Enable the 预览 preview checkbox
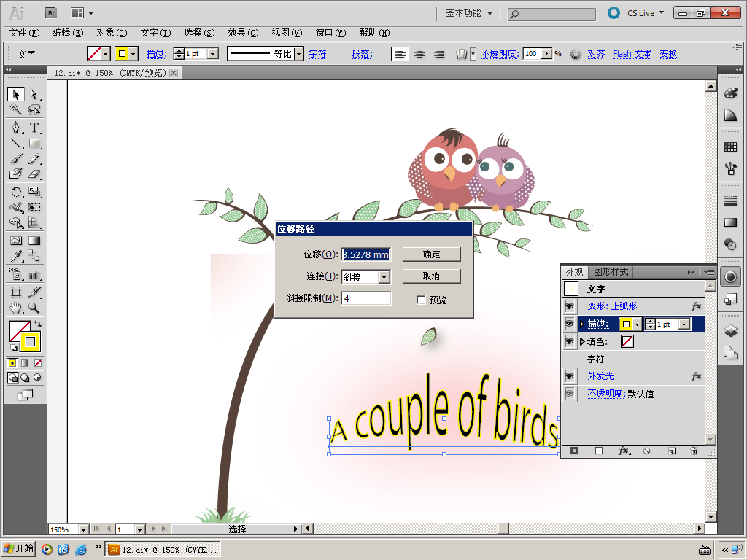 pyautogui.click(x=421, y=300)
